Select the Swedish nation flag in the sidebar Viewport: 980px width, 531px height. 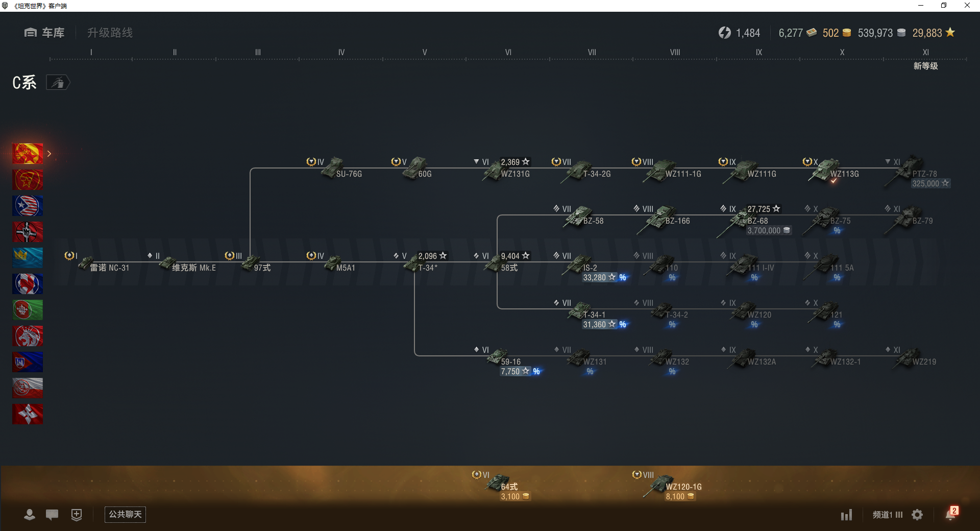(28, 258)
